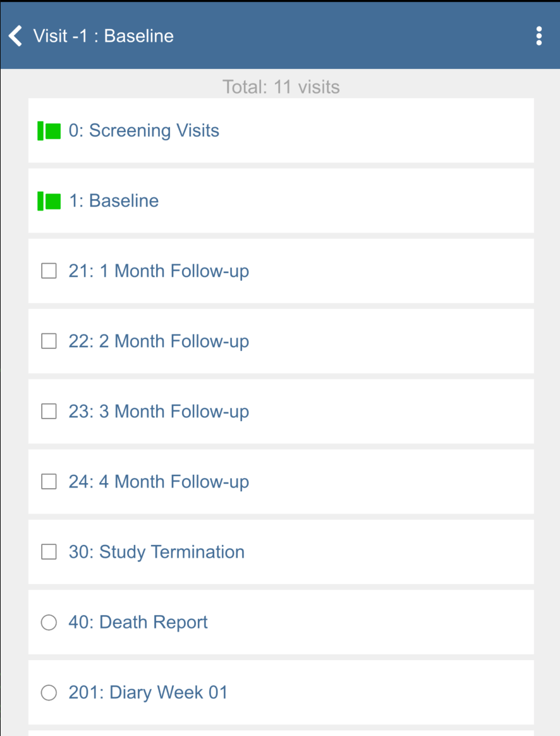Check the box for 3 Month Follow-up
560x736 pixels.
click(x=49, y=412)
